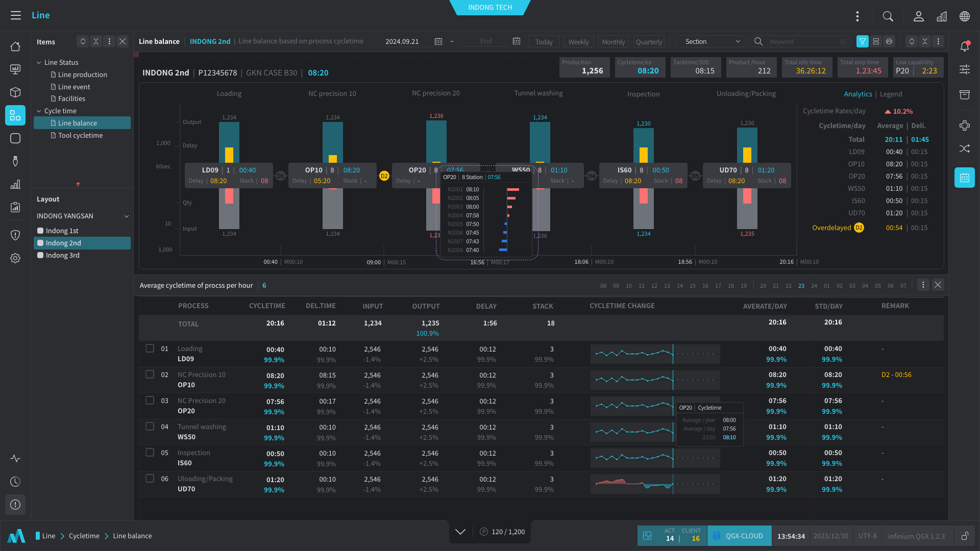This screenshot has width=980, height=551.
Task: Click the notification bell icon
Action: tap(964, 46)
